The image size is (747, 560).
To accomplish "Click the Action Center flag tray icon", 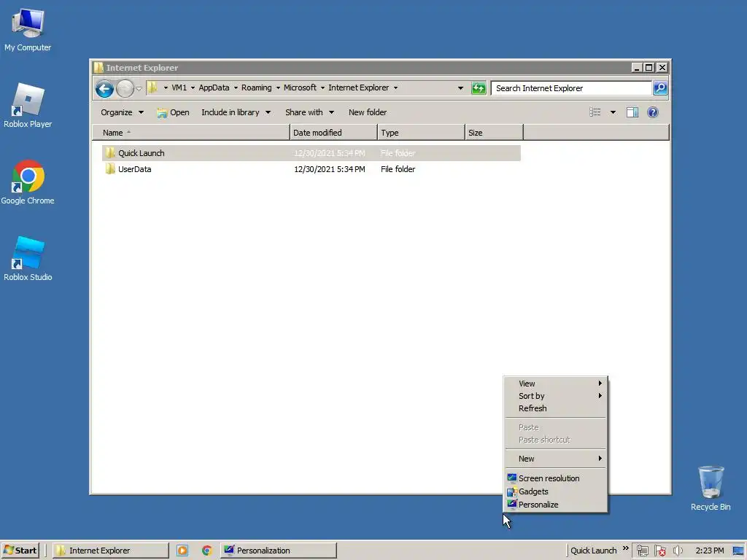I will point(660,551).
